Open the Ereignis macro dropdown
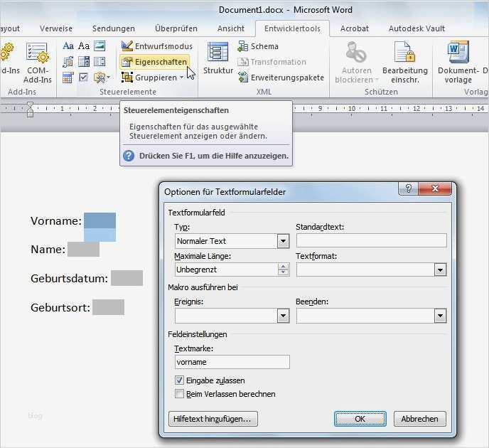Image resolution: width=489 pixels, height=448 pixels. pos(283,316)
